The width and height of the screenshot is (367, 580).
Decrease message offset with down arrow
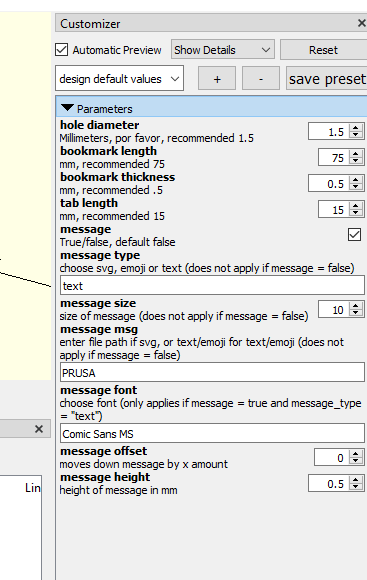point(356,461)
